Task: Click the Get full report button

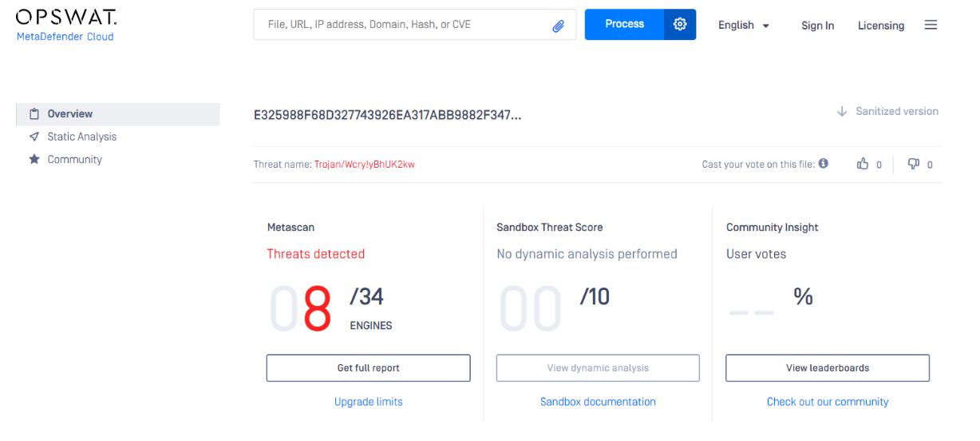Action: point(368,368)
